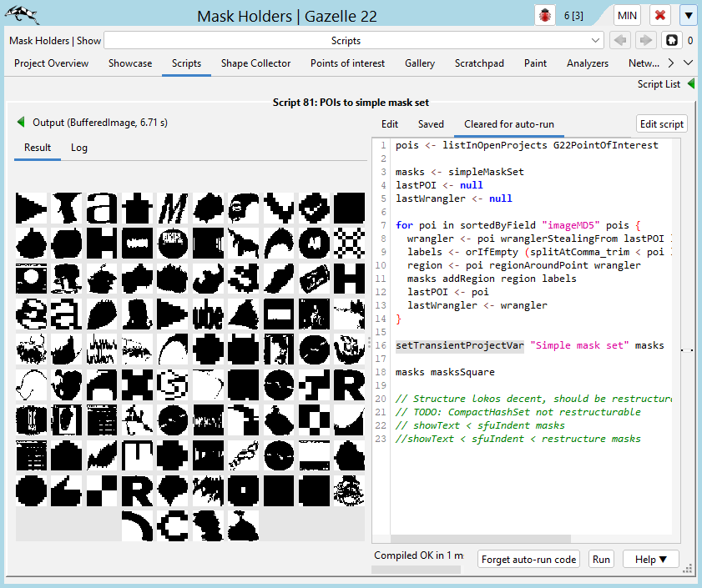Click Forget auto-run code button
702x588 pixels.
pos(529,560)
